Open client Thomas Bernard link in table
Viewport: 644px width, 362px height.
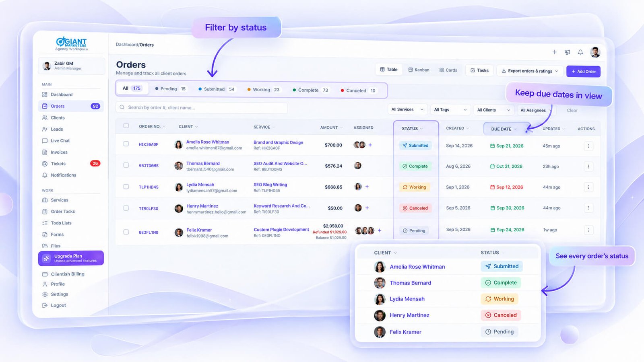click(203, 164)
